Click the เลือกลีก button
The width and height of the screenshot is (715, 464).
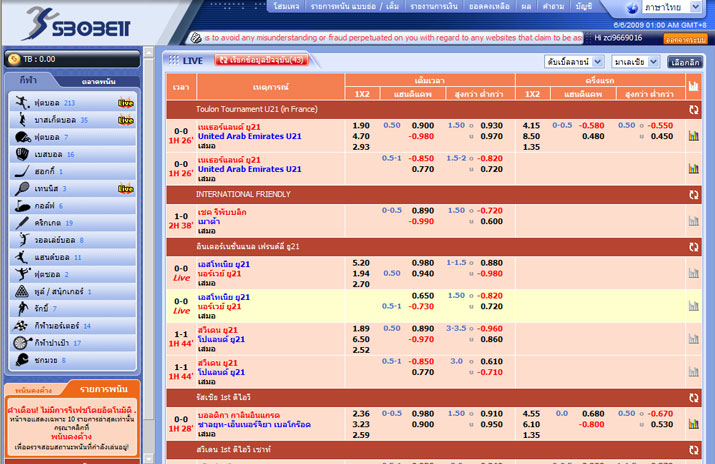click(x=685, y=62)
